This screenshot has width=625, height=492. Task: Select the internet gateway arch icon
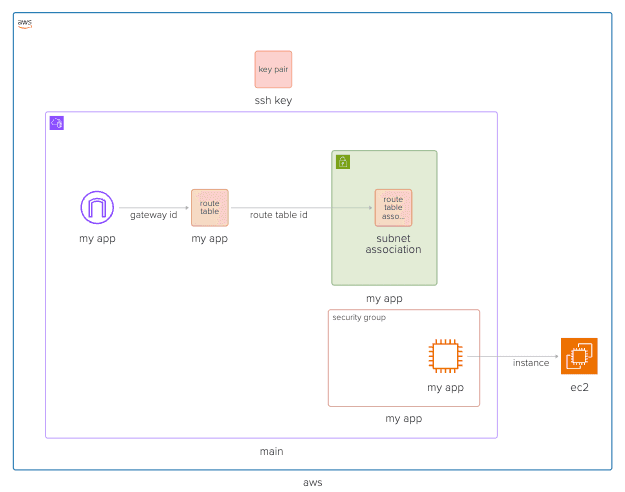pyautogui.click(x=97, y=208)
